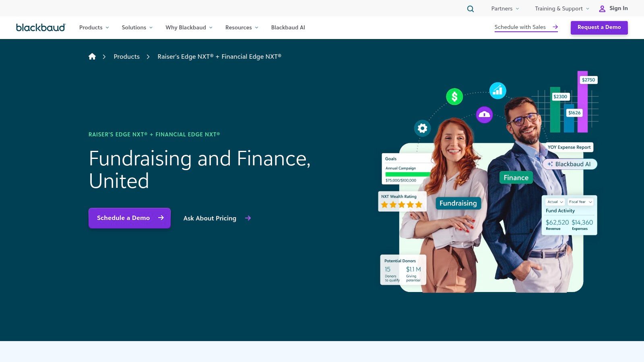The height and width of the screenshot is (362, 644).
Task: Expand the Products menu
Action: pyautogui.click(x=94, y=27)
